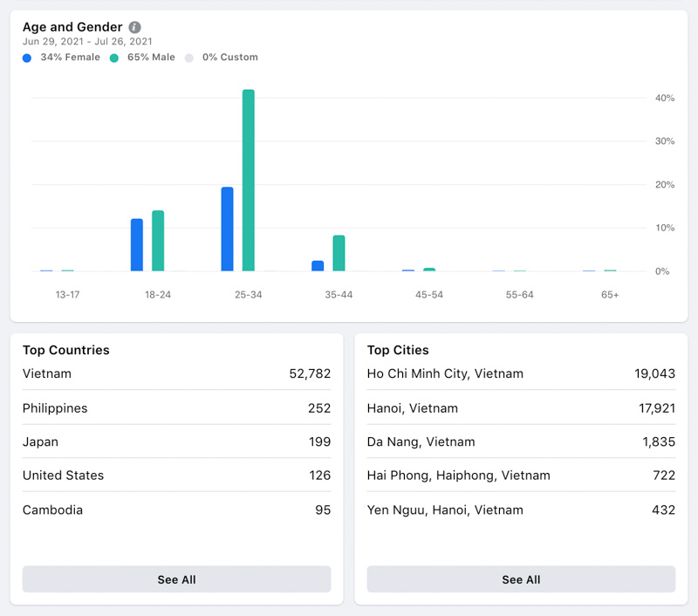Click the green Male bar for 35-44
The height and width of the screenshot is (616, 698).
pyautogui.click(x=339, y=253)
